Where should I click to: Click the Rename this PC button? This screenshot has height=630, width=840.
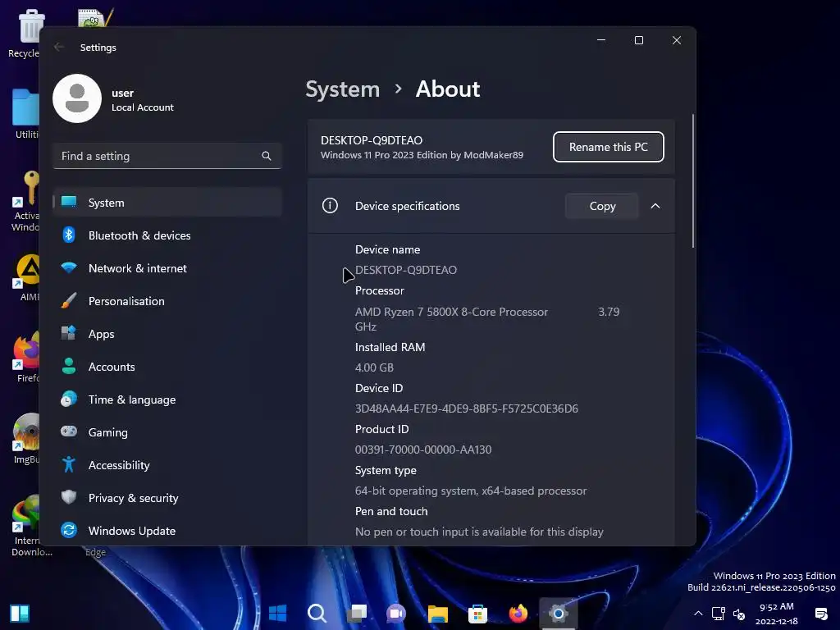pos(608,147)
